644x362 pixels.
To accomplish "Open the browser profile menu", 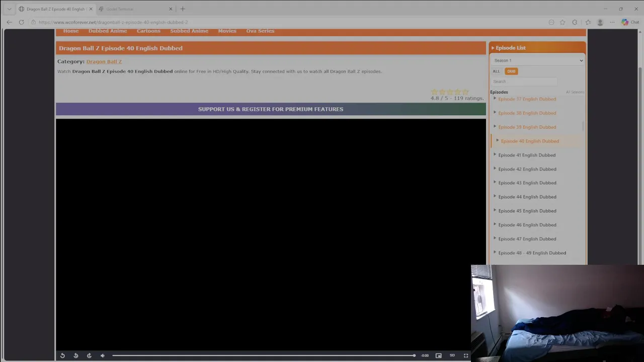I will (600, 22).
